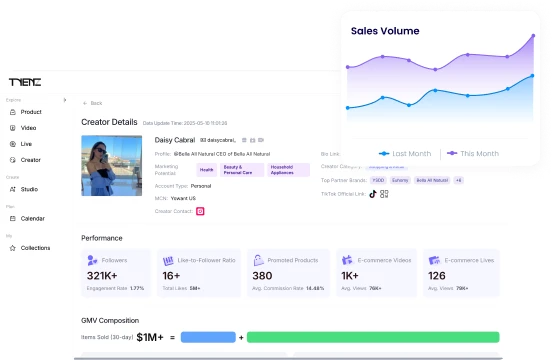This screenshot has width=552, height=360.
Task: Click the 14.48% avg commission rate
Action: click(315, 288)
